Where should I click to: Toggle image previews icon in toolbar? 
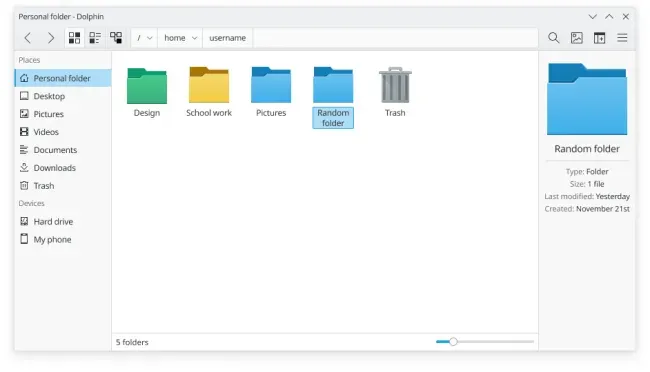tap(577, 38)
